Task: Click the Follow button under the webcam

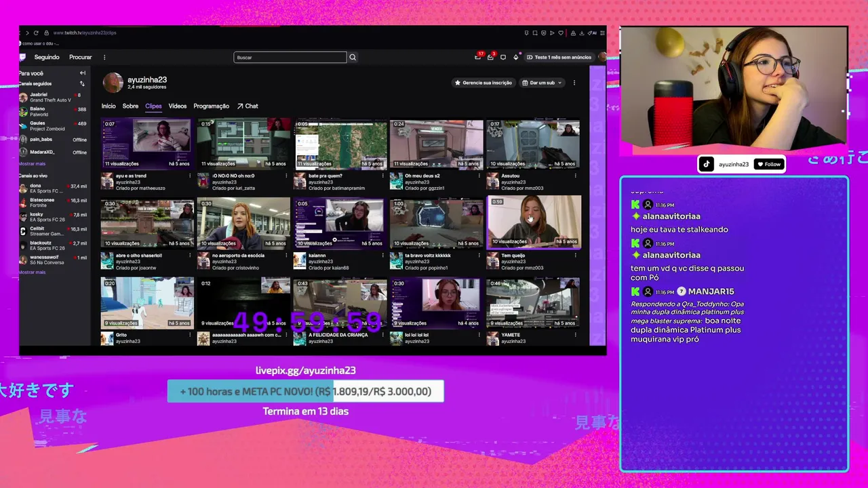Action: click(769, 164)
